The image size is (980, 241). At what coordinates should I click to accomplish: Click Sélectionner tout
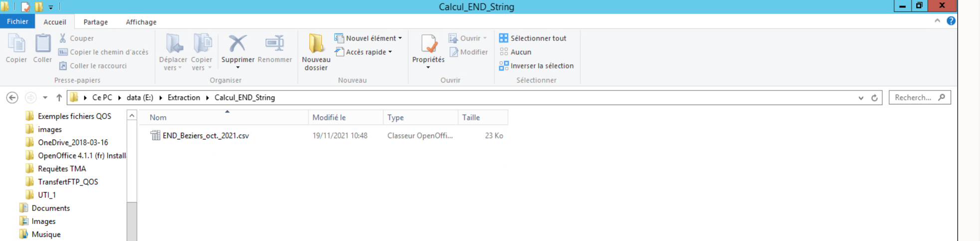533,38
